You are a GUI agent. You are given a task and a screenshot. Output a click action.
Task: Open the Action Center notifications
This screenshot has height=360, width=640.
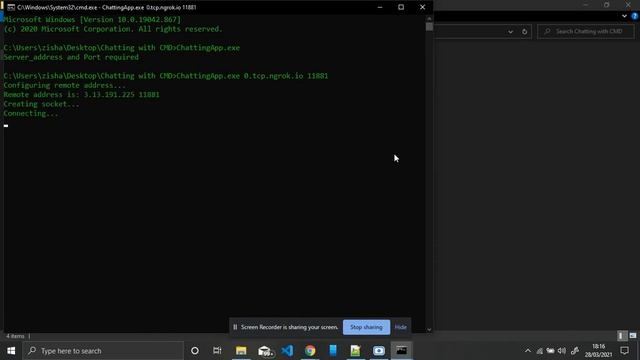624,351
